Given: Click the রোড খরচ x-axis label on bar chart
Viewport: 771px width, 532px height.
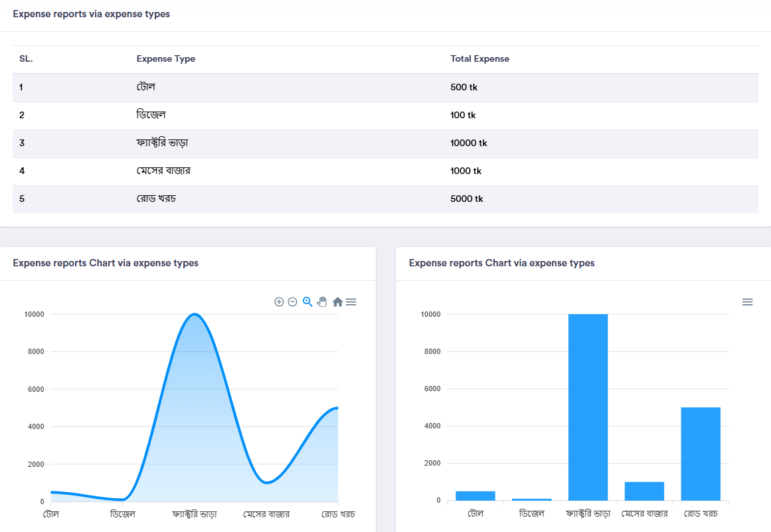Looking at the screenshot, I should [701, 514].
